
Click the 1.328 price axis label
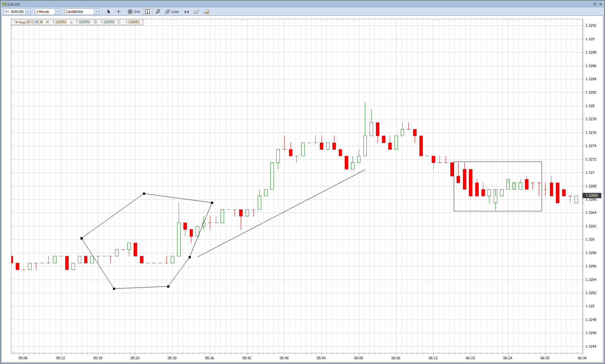coord(590,106)
